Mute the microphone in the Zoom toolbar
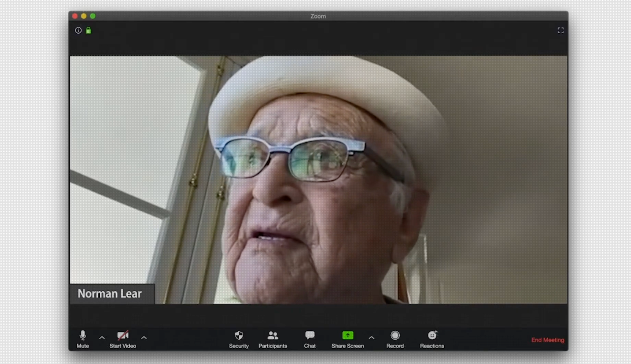 pyautogui.click(x=83, y=339)
